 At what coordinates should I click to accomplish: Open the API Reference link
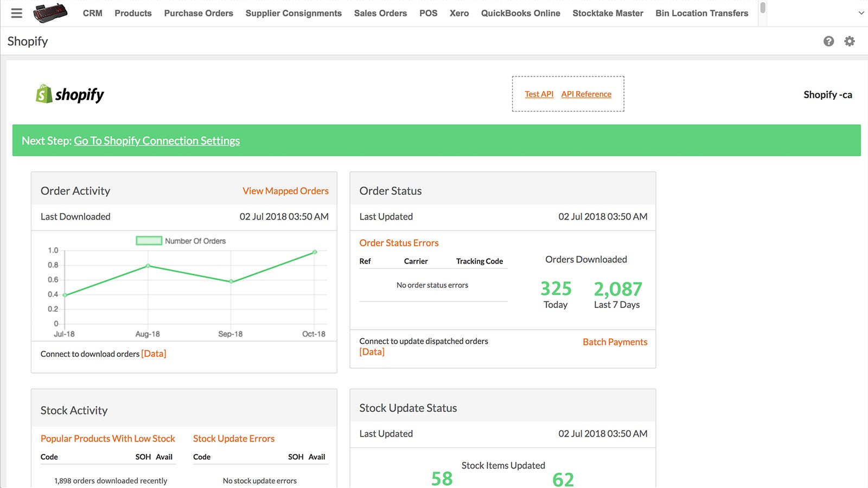point(586,94)
